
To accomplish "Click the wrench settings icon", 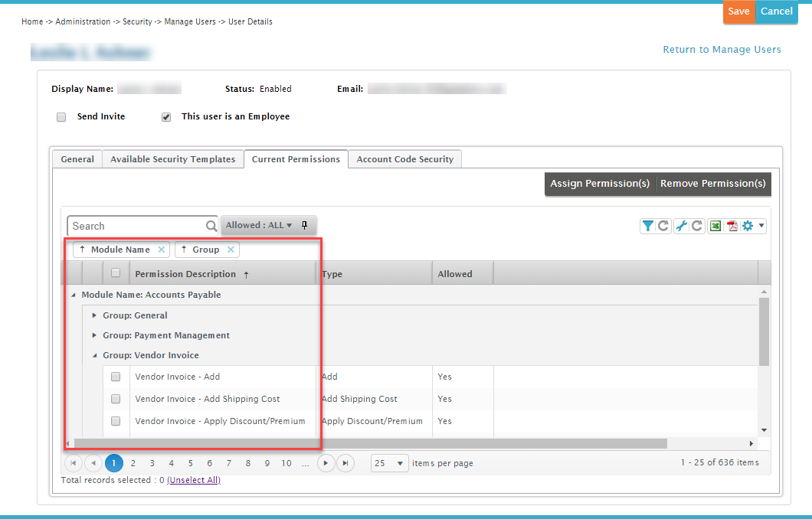I will (682, 226).
